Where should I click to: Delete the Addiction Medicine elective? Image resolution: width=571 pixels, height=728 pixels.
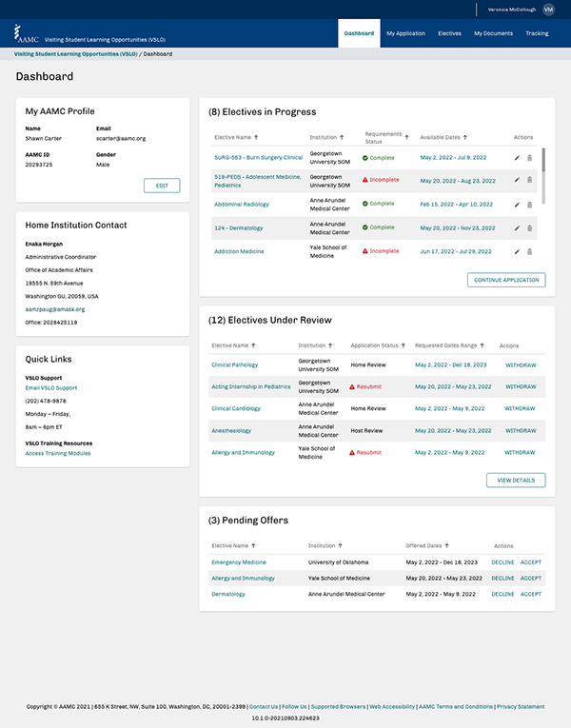coord(530,251)
